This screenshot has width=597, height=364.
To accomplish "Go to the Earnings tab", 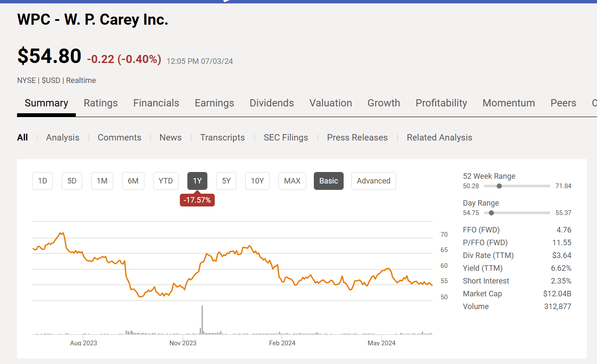I will [214, 103].
